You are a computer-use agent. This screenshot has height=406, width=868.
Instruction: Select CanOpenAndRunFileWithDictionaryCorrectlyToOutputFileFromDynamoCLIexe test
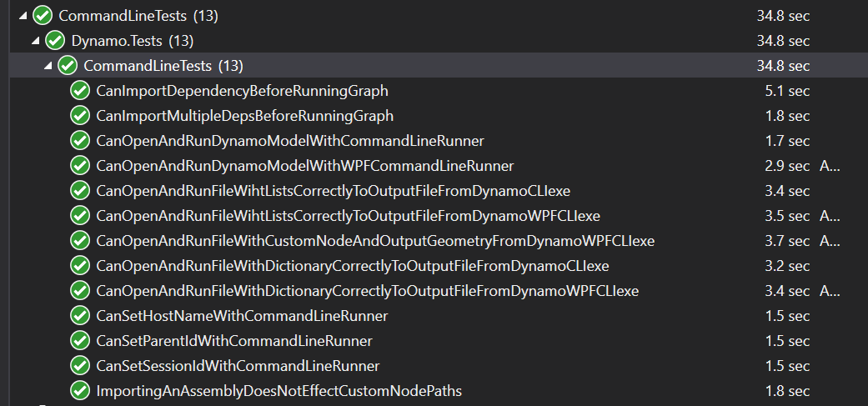[353, 266]
